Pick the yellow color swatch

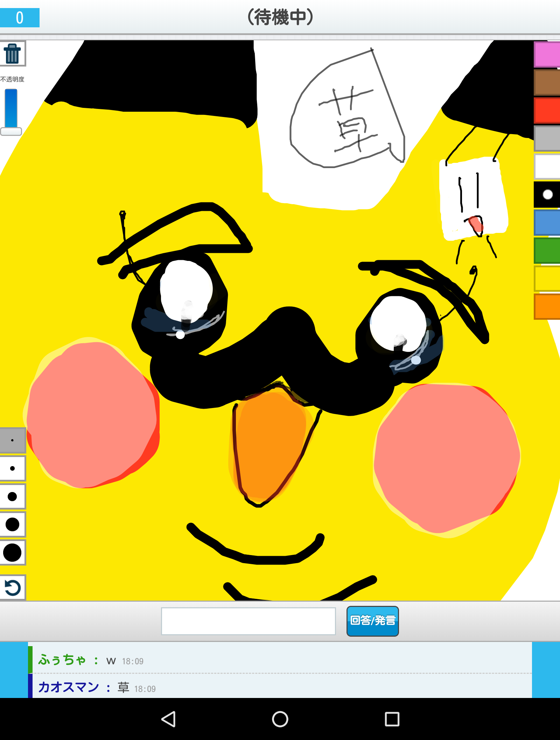coord(547,278)
